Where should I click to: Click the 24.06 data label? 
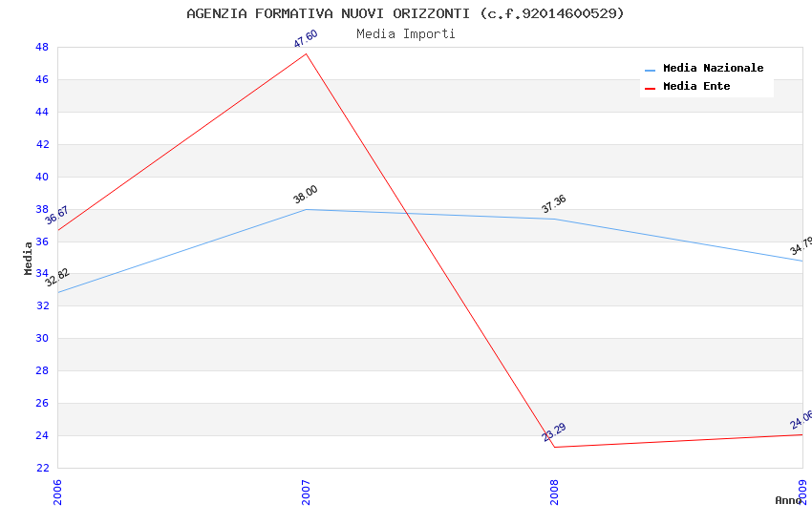801,420
